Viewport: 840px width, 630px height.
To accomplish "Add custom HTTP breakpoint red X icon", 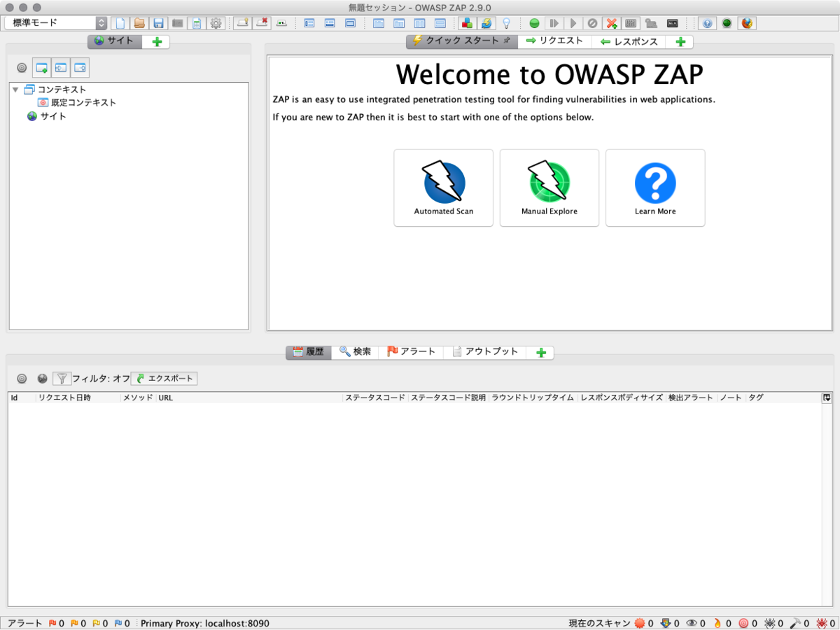I will click(612, 23).
